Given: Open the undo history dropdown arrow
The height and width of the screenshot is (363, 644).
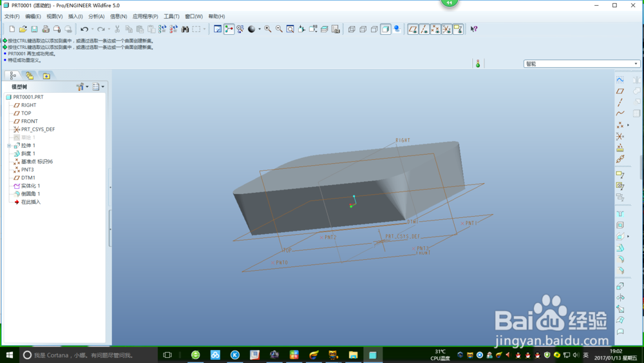Looking at the screenshot, I should 92,29.
